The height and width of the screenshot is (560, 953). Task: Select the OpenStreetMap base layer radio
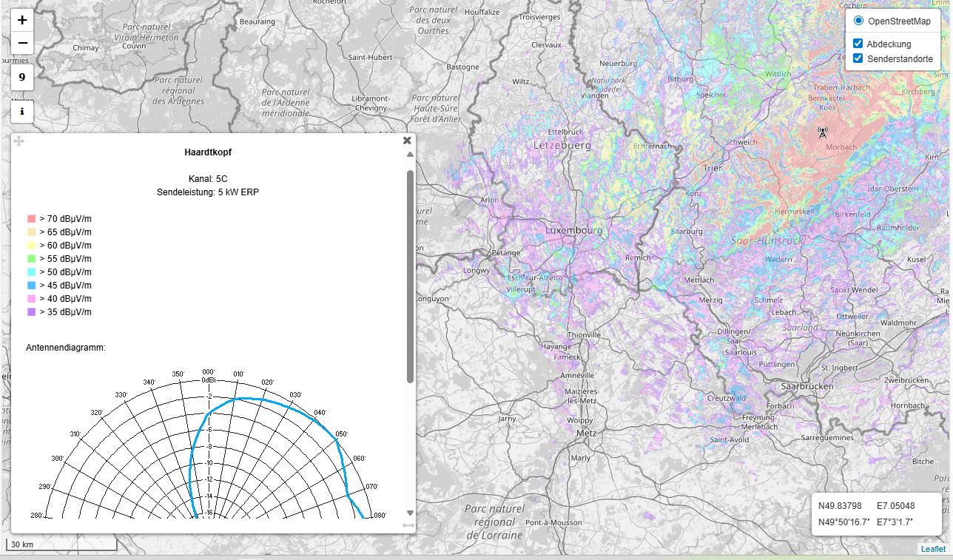tap(858, 21)
